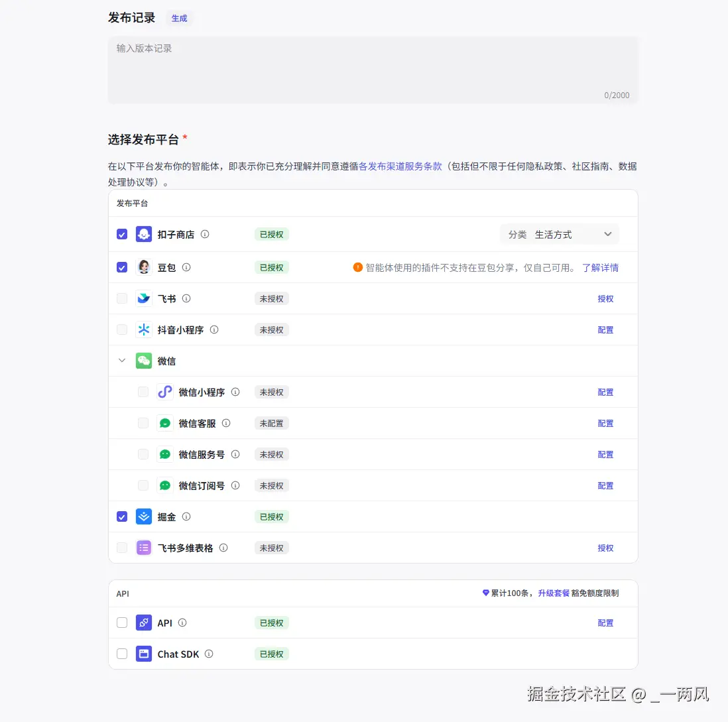
Task: Enable the Chat SDK checkbox
Action: pyautogui.click(x=121, y=654)
